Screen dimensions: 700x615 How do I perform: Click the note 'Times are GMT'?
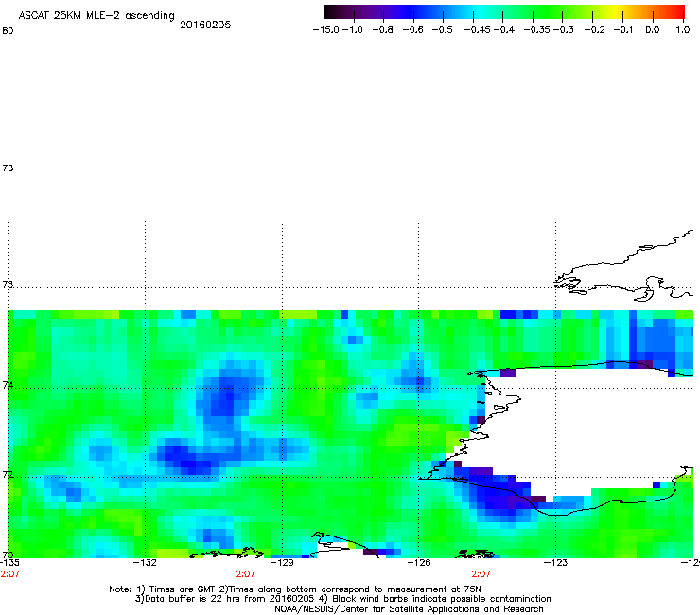183,589
